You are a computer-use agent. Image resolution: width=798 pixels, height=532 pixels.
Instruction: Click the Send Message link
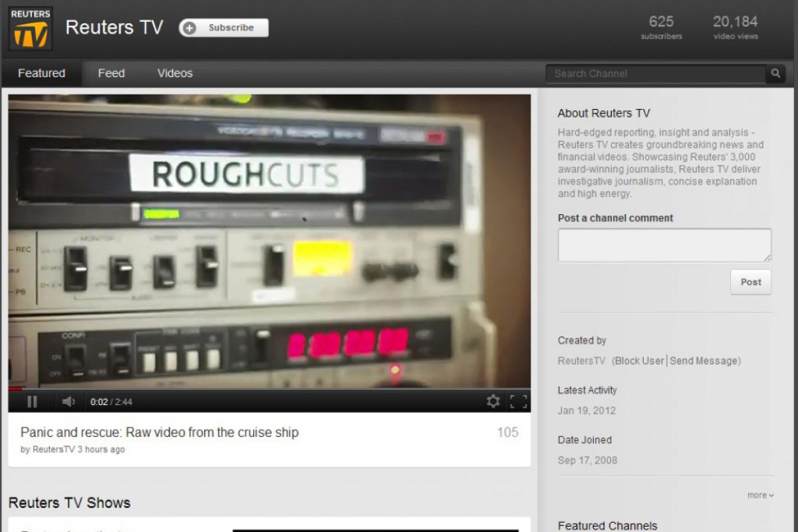click(704, 360)
